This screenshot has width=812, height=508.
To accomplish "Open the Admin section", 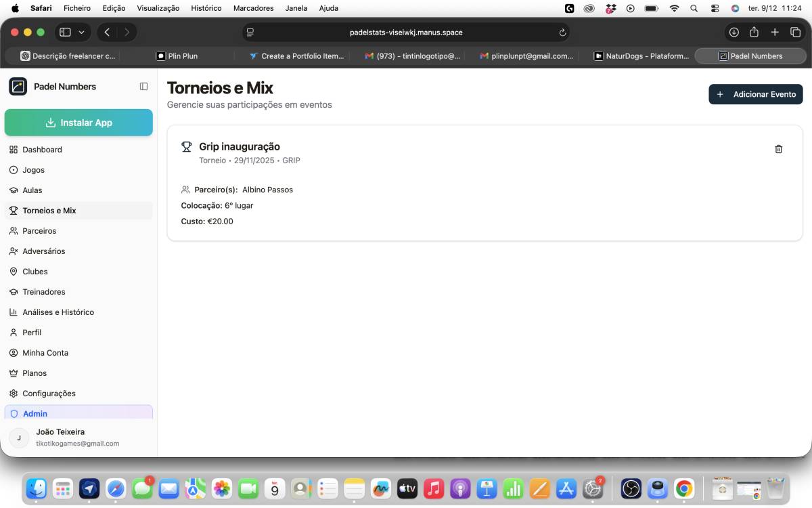I will 78,412.
